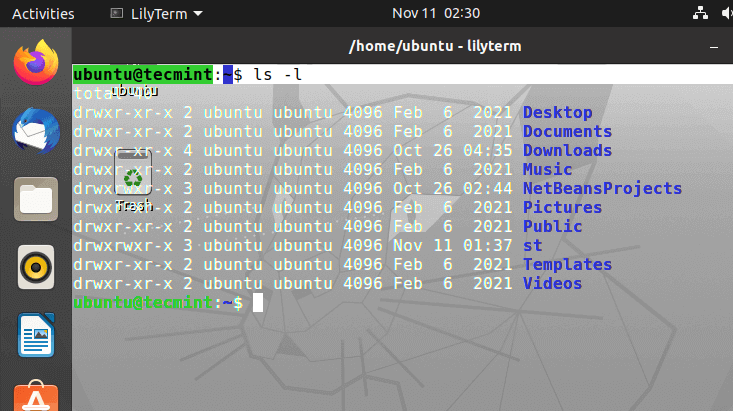The image size is (733, 411).
Task: Click the 'ubuntu@tecmint' highlighted top prompt
Action: click(143, 74)
